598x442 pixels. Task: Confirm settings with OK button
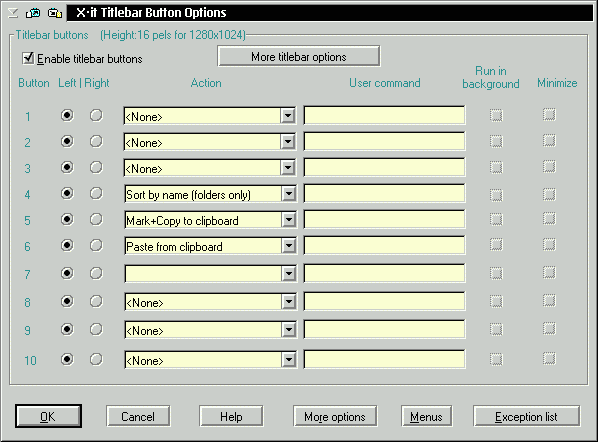pyautogui.click(x=48, y=416)
